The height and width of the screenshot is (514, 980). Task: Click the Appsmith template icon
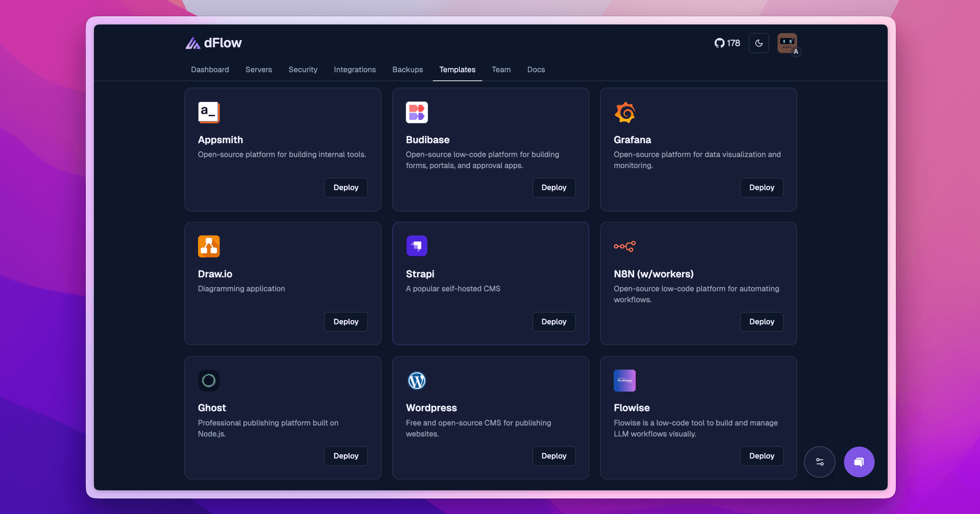coord(209,112)
